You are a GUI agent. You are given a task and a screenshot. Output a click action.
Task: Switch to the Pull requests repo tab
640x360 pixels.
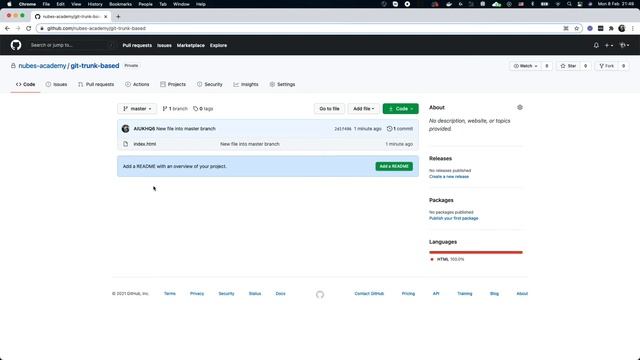point(96,84)
